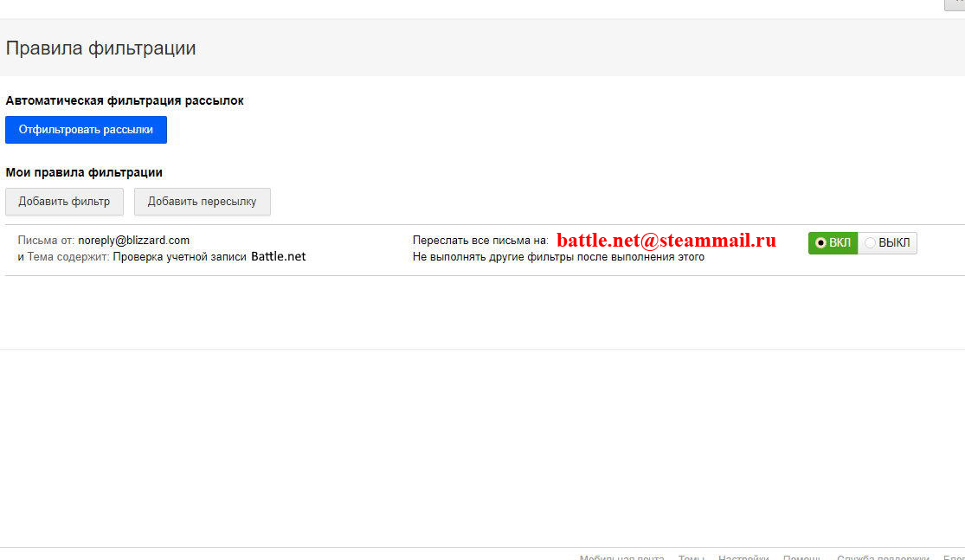Viewport: 965px width, 560px height.
Task: Click the Правила фильтрации page heading
Action: [100, 48]
